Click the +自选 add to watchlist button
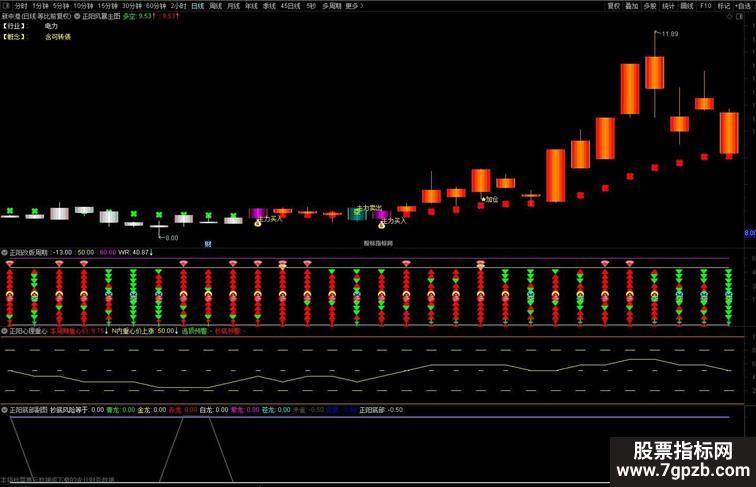Screen dimensions: 756x487 tap(743, 6)
